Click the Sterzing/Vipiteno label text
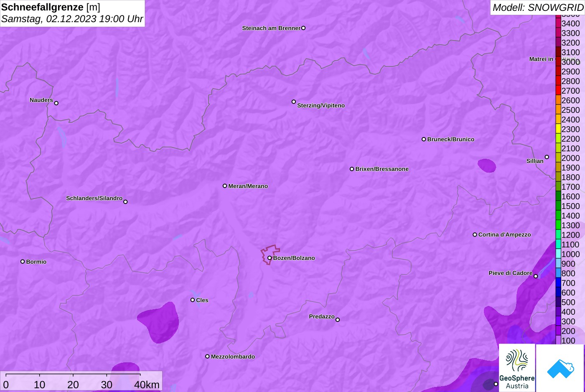 (321, 105)
